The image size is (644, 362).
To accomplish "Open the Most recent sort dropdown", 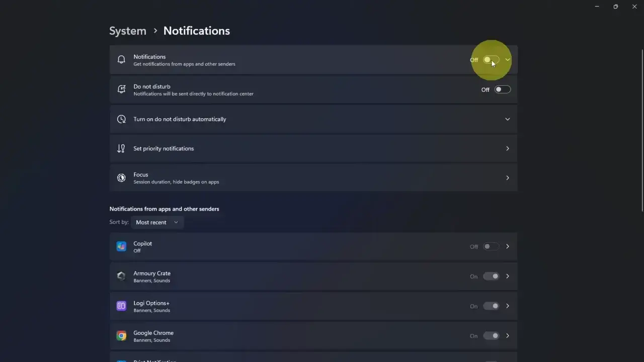I will tap(157, 222).
